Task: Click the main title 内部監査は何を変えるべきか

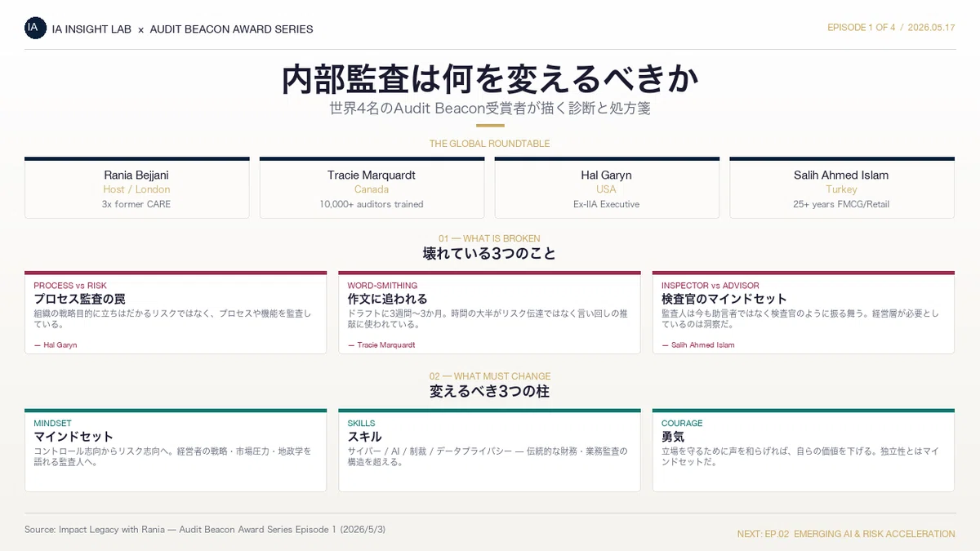Action: 490,79
